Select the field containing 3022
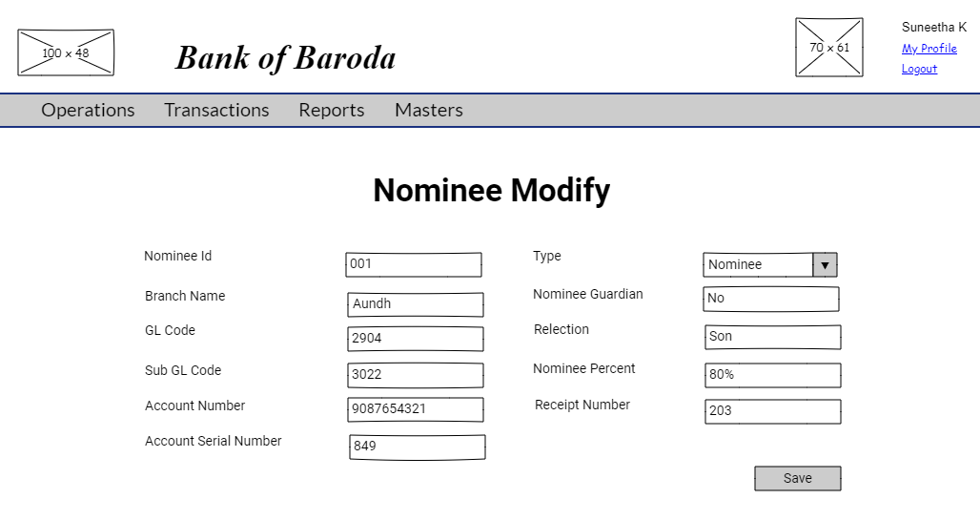 (416, 375)
